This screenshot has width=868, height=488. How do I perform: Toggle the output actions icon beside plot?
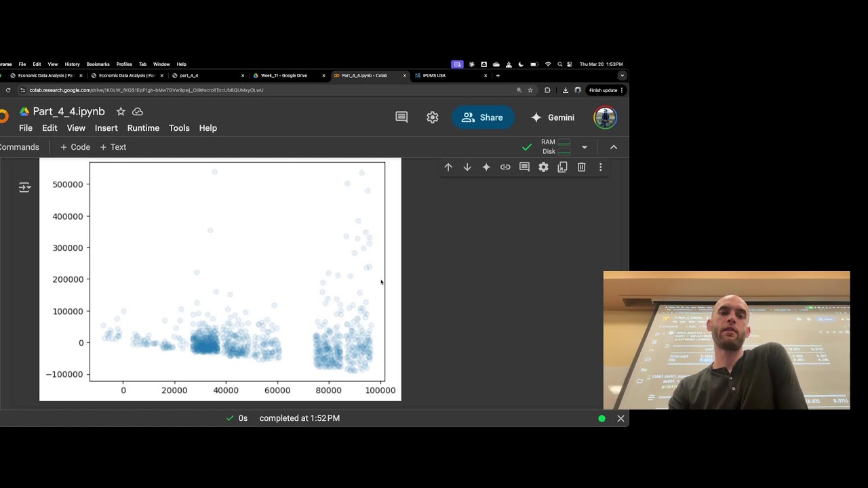coord(25,187)
